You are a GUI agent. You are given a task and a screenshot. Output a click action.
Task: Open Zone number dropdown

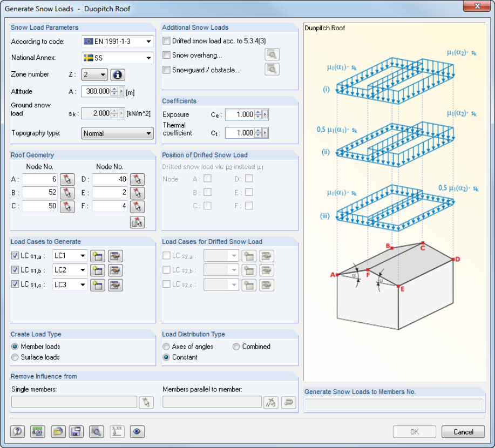pyautogui.click(x=94, y=75)
